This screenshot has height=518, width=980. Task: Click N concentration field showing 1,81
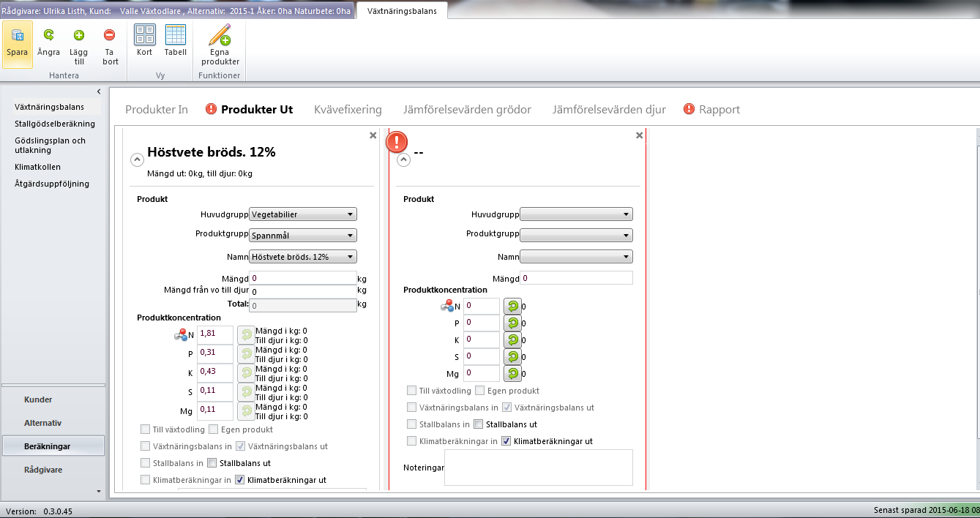click(215, 335)
